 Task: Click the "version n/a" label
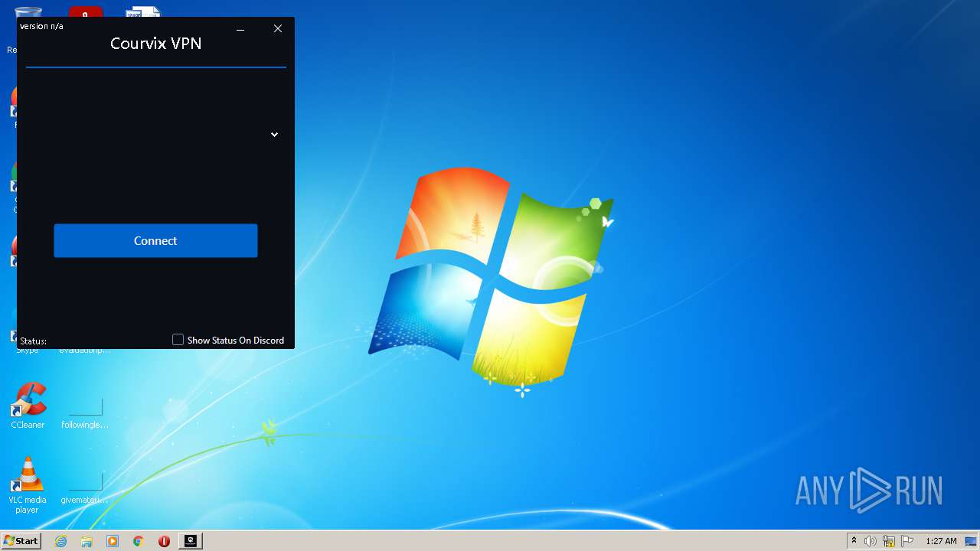point(41,26)
